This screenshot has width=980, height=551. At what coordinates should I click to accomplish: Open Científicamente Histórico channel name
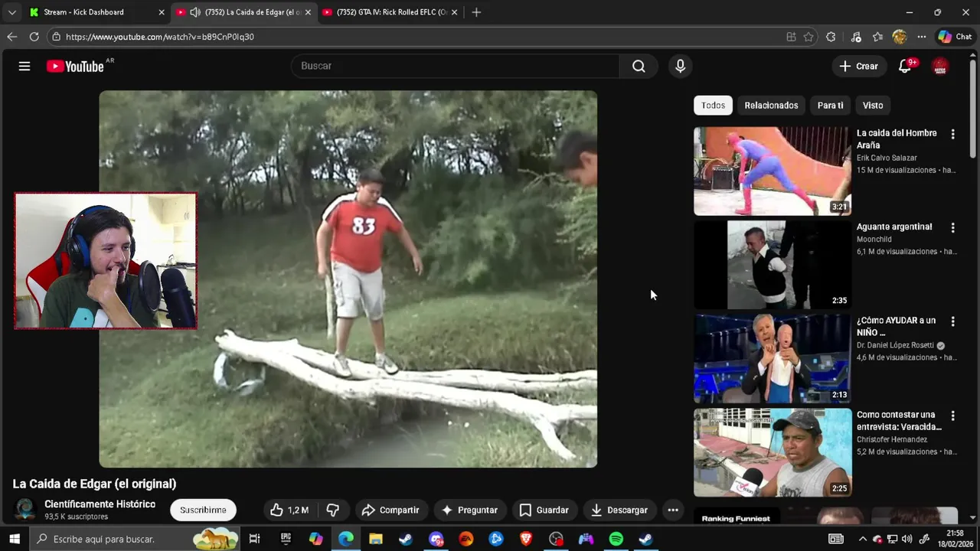pyautogui.click(x=100, y=504)
